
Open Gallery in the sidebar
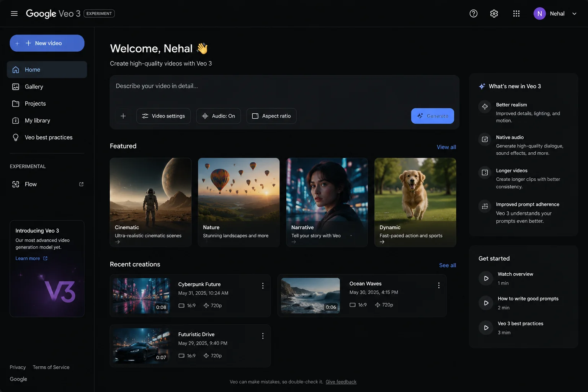pos(47,87)
